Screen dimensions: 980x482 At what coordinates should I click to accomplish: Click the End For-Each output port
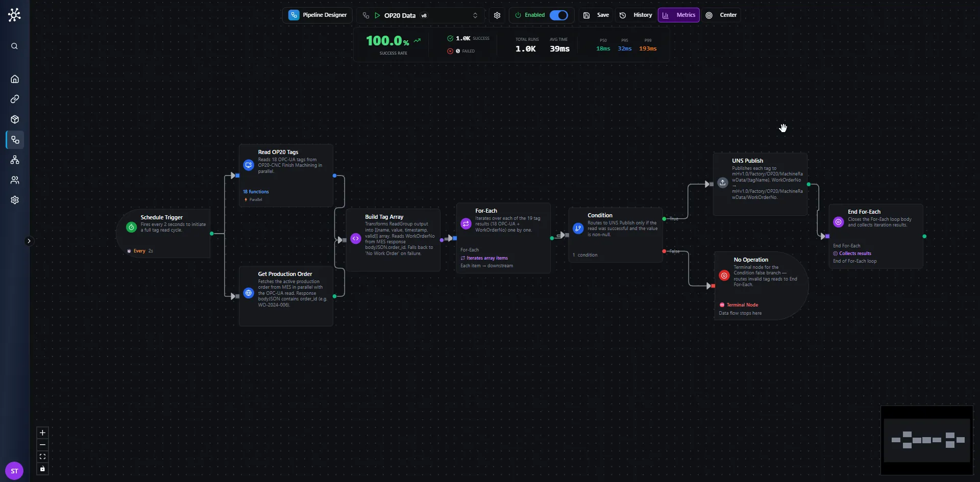924,237
